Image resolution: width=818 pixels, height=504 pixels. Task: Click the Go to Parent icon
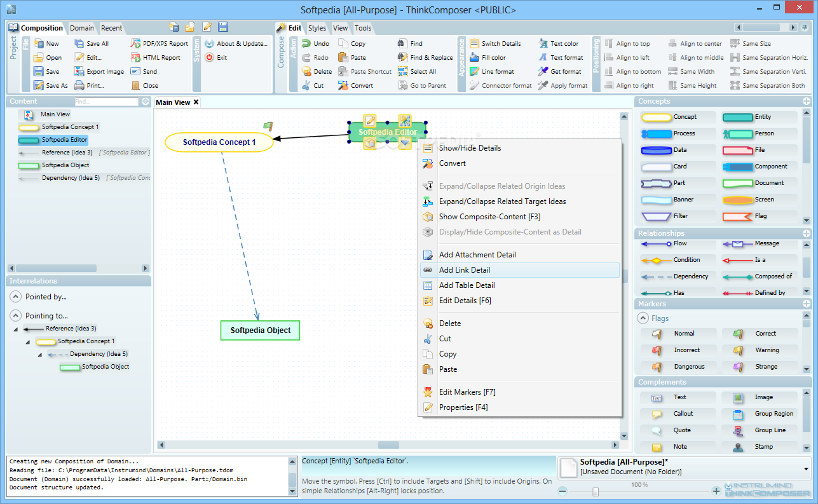[402, 86]
